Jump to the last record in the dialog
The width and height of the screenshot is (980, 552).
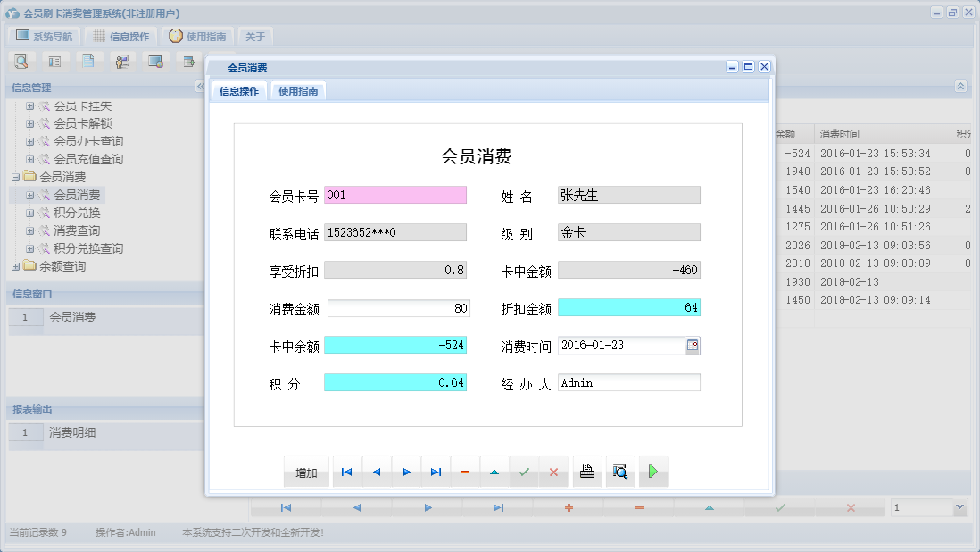(x=436, y=471)
